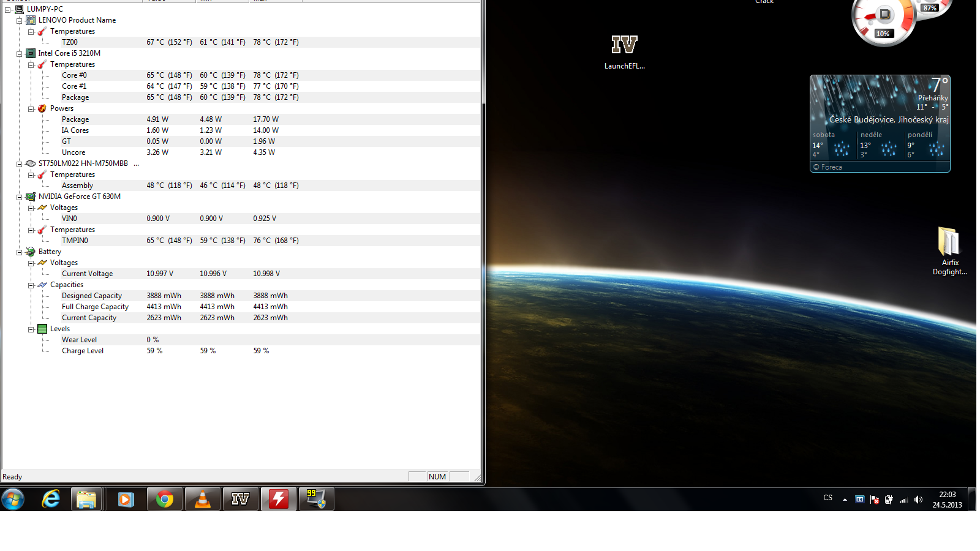Collapse the Capacities section
980x551 pixels.
click(31, 285)
